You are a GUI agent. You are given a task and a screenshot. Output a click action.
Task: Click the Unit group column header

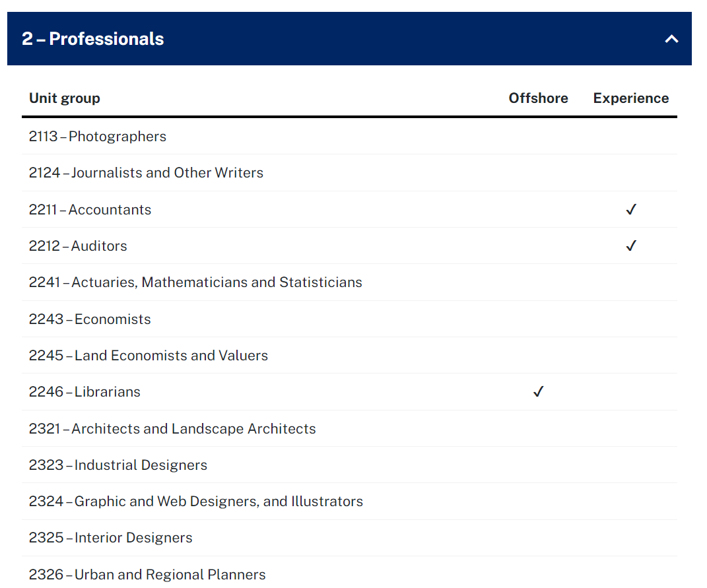point(65,98)
